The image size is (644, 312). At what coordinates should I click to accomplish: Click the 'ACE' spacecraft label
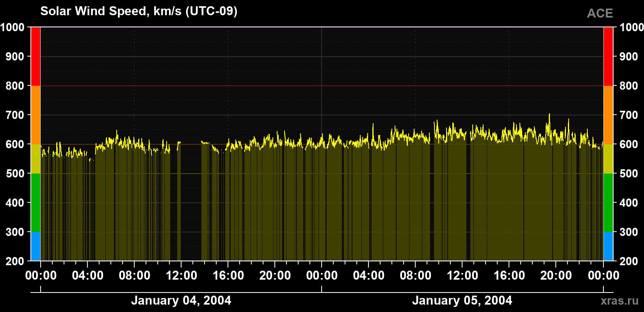tap(600, 14)
